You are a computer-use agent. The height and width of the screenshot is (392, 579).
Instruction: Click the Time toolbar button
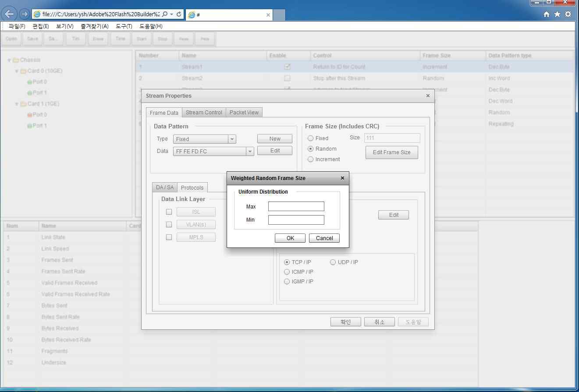[121, 39]
